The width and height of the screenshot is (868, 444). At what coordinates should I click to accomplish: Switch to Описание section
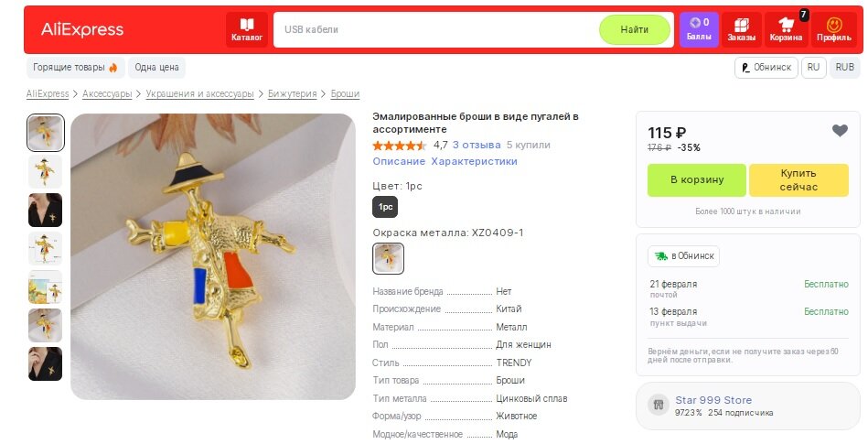[399, 161]
